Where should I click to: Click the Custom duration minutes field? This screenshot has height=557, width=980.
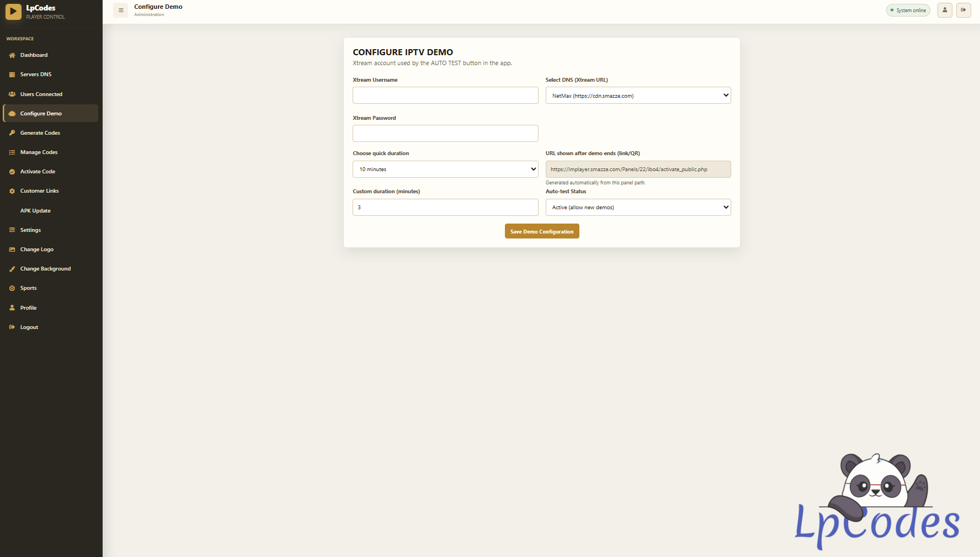tap(445, 207)
